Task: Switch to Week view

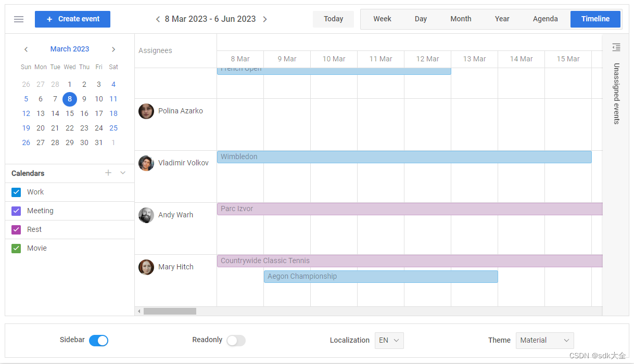Action: pyautogui.click(x=382, y=19)
